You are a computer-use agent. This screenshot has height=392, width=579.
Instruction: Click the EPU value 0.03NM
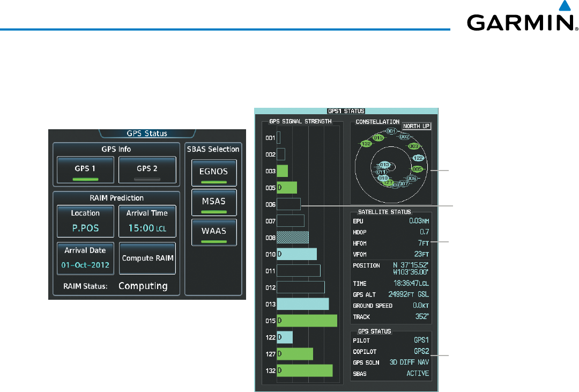coord(419,221)
